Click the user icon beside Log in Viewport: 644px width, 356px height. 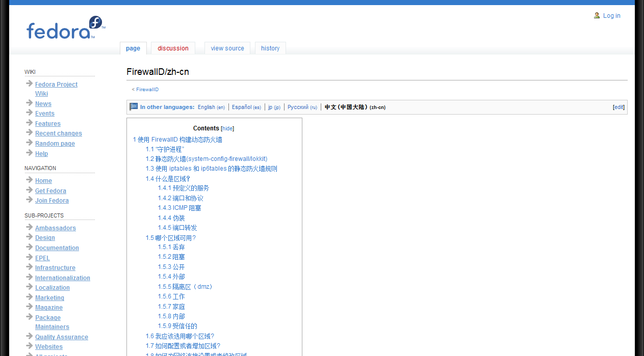[597, 16]
